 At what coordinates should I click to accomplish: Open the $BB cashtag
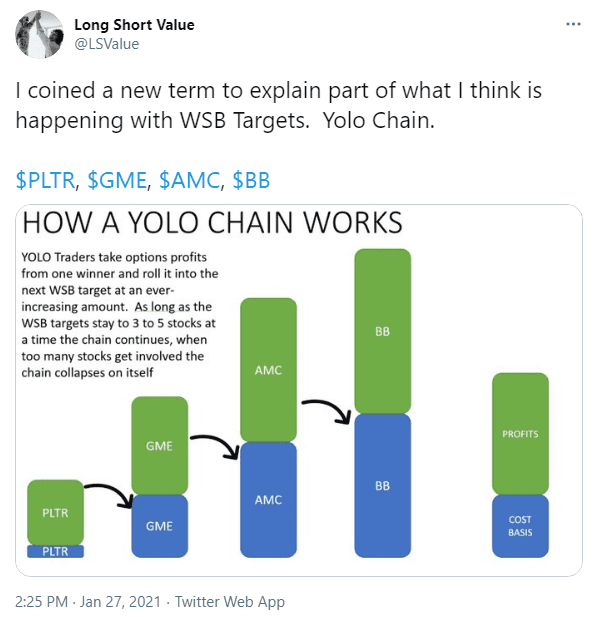251,180
